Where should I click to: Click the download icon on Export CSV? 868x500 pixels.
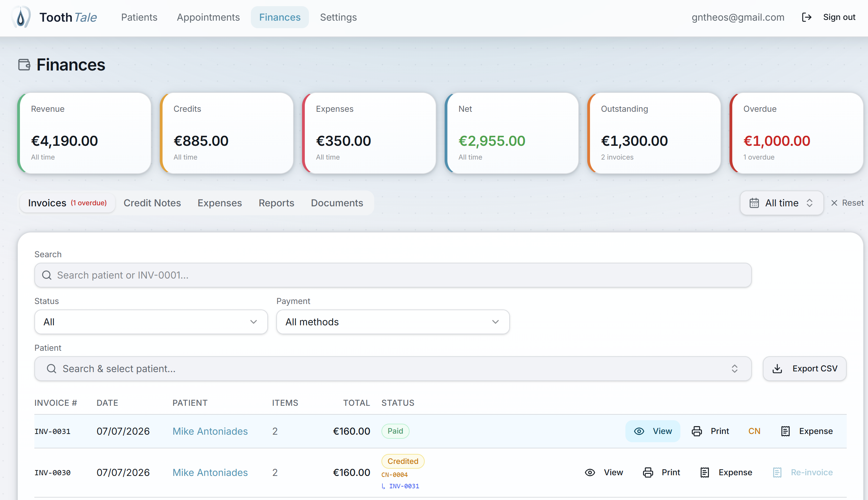777,369
